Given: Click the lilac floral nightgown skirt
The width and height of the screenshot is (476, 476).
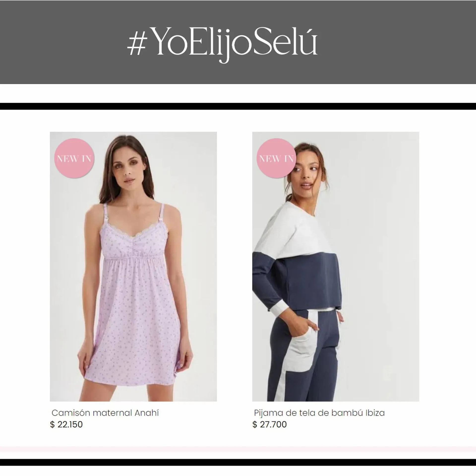Looking at the screenshot, I should pos(135,322).
